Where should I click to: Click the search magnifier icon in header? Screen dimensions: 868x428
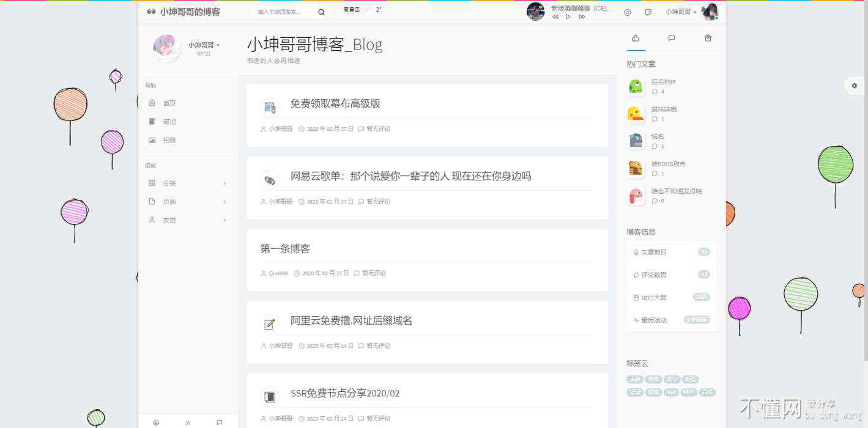tap(321, 12)
